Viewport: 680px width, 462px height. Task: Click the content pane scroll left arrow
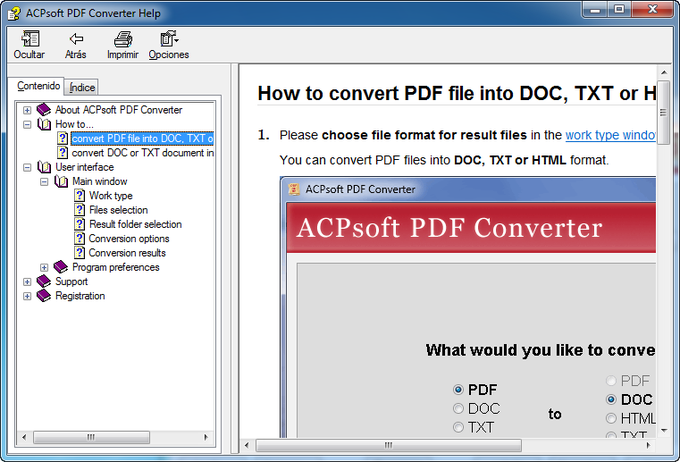pos(247,445)
